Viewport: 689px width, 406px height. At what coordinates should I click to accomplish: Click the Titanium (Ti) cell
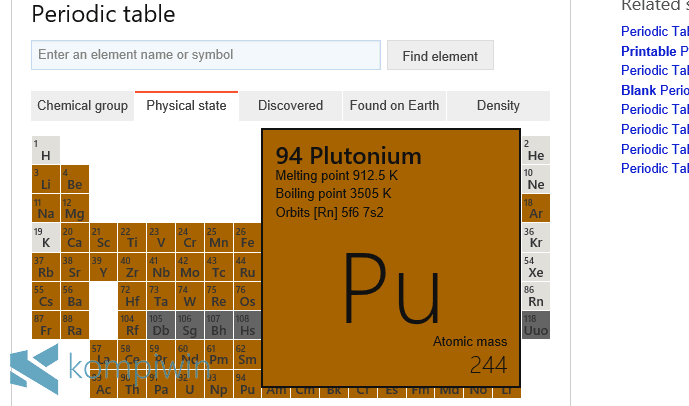[132, 237]
